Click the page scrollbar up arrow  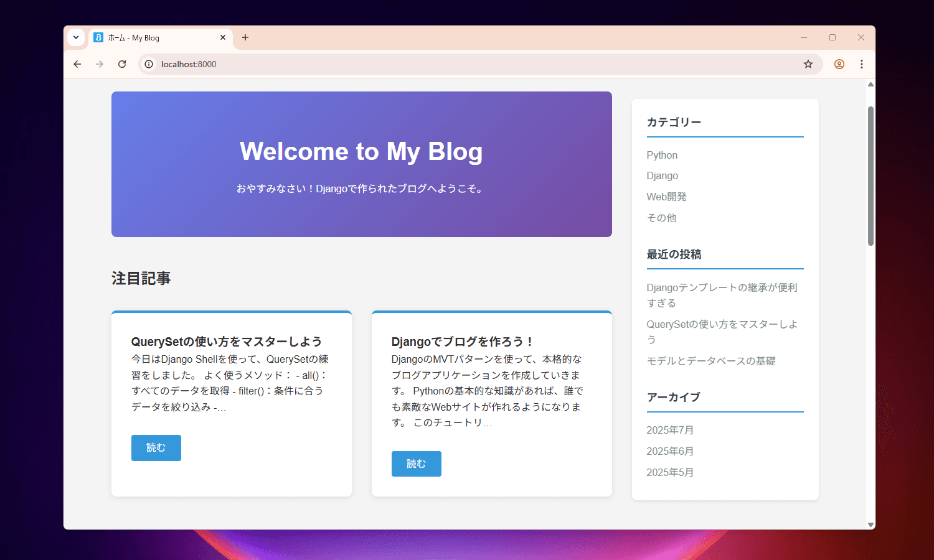coord(870,85)
